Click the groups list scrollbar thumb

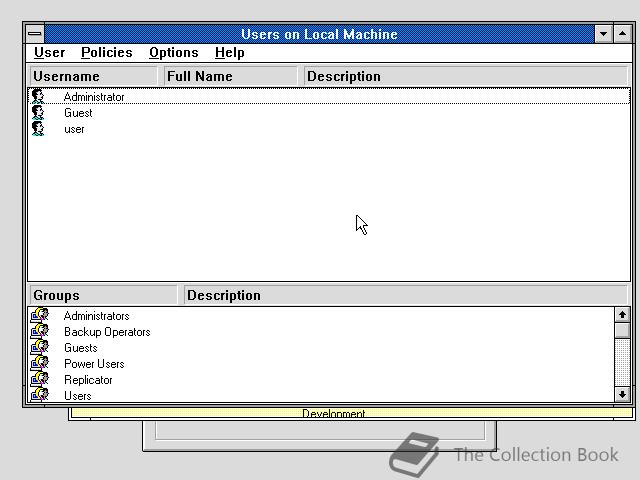[x=622, y=330]
